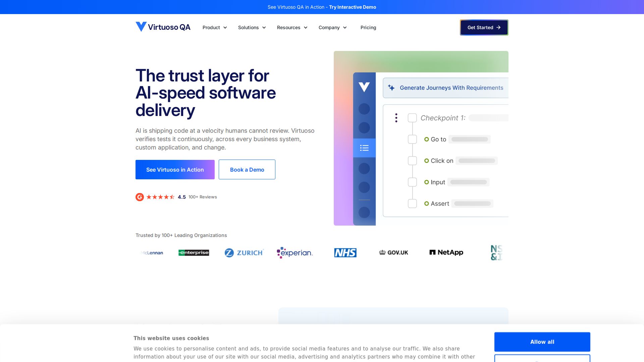This screenshot has height=362, width=644.
Task: Click the sparkle icon beside Generate Journeys
Action: coord(391,88)
